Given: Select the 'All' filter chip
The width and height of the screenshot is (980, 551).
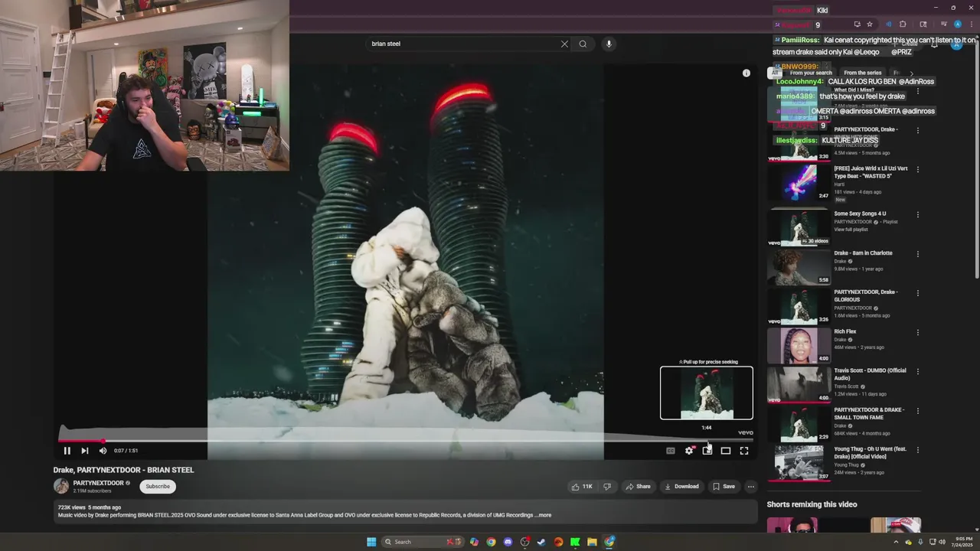Looking at the screenshot, I should click(774, 73).
